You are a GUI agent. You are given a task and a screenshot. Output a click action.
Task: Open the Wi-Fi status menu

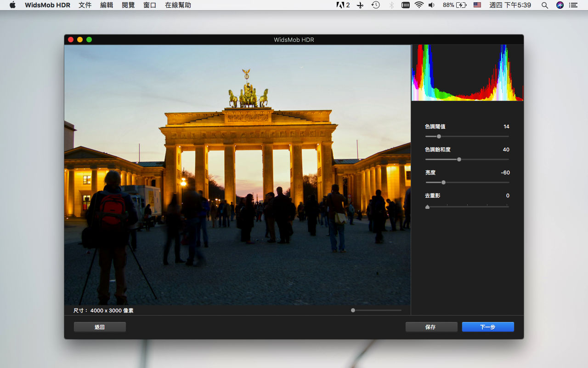pyautogui.click(x=419, y=5)
